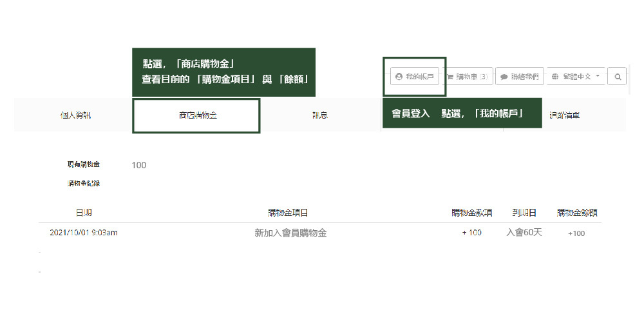644x332 pixels.
Task: Click the 日期 column header
Action: [84, 213]
